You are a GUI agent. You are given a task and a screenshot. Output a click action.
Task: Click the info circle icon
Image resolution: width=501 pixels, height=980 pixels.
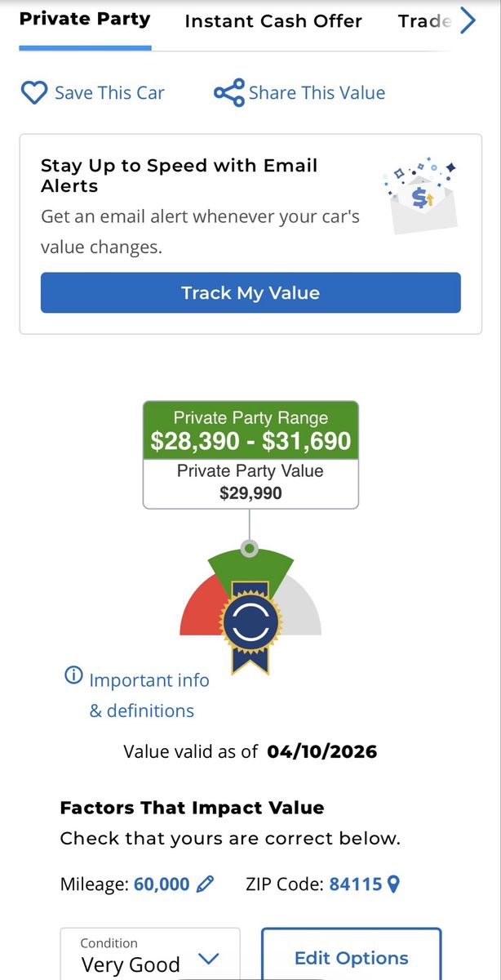pyautogui.click(x=73, y=675)
